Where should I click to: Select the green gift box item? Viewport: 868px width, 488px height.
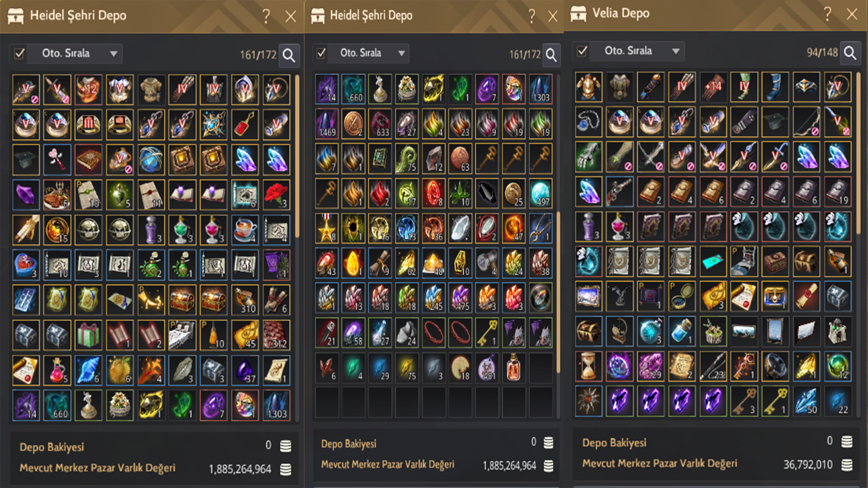tap(88, 335)
